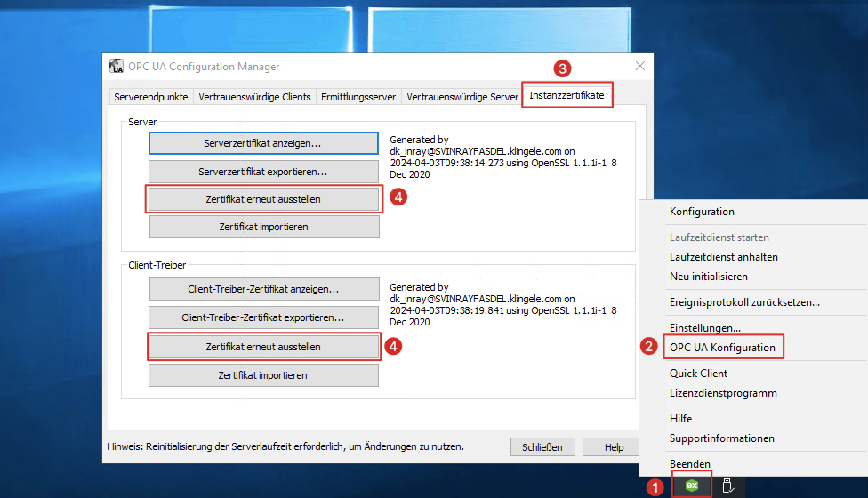Click the 'Client-Treiber' group label
Screen dimensions: 868x498
pyautogui.click(x=157, y=265)
